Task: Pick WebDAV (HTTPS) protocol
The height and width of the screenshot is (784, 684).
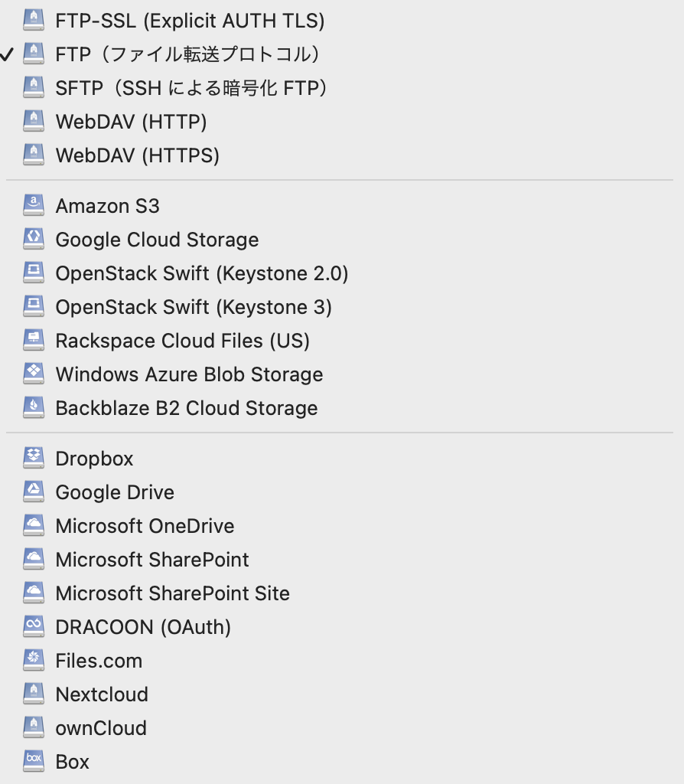Action: (137, 155)
